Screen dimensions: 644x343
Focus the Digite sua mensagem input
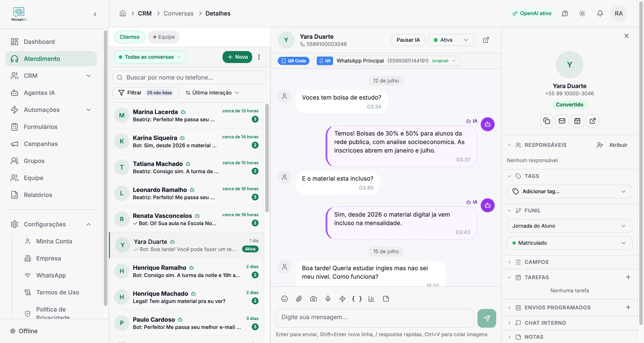(375, 318)
